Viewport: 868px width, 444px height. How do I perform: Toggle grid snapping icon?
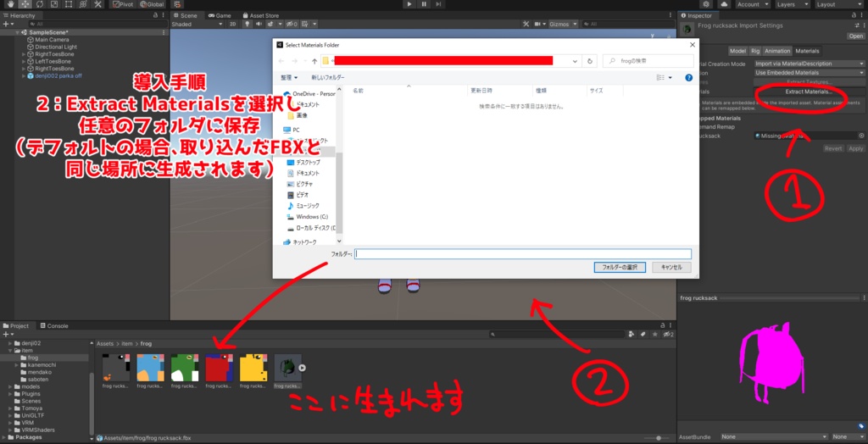177,4
